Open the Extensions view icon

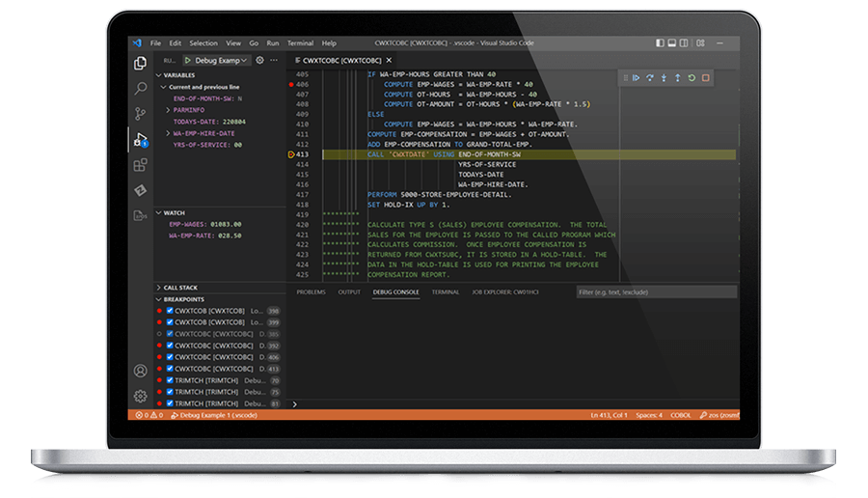click(141, 165)
